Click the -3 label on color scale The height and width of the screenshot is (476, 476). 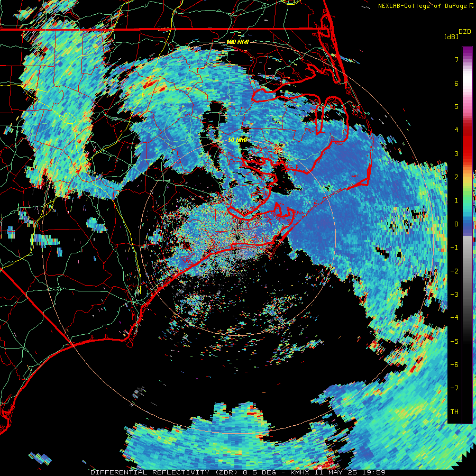tap(454, 295)
